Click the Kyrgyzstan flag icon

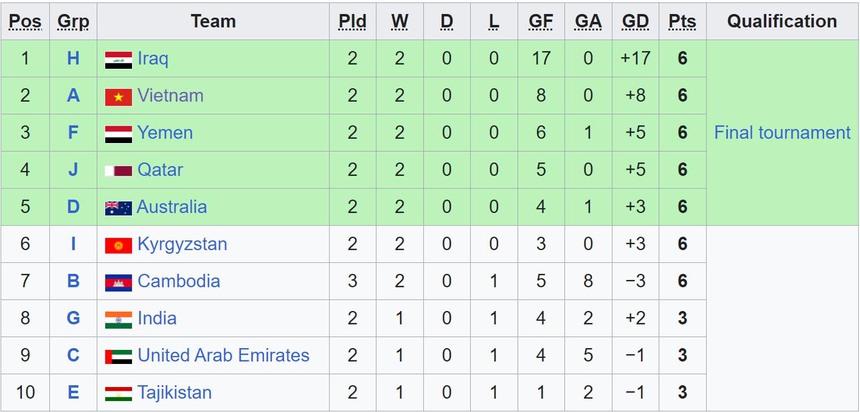pyautogui.click(x=118, y=245)
